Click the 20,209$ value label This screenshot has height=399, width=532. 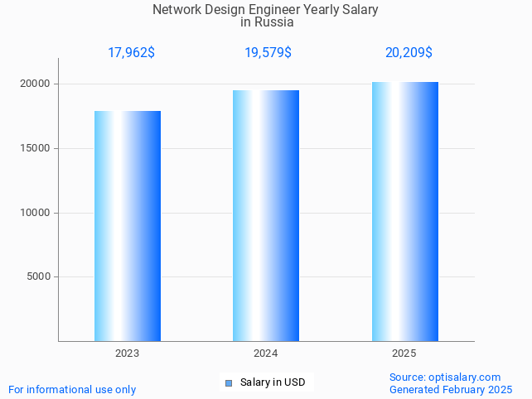[x=409, y=52]
